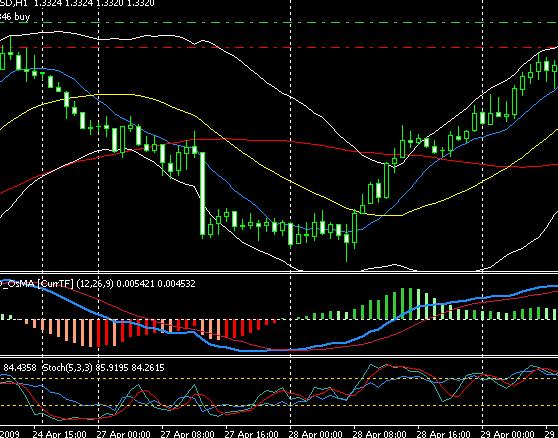The image size is (558, 438).
Task: Click the 27 Apr 16:00 time label
Action: point(252,434)
